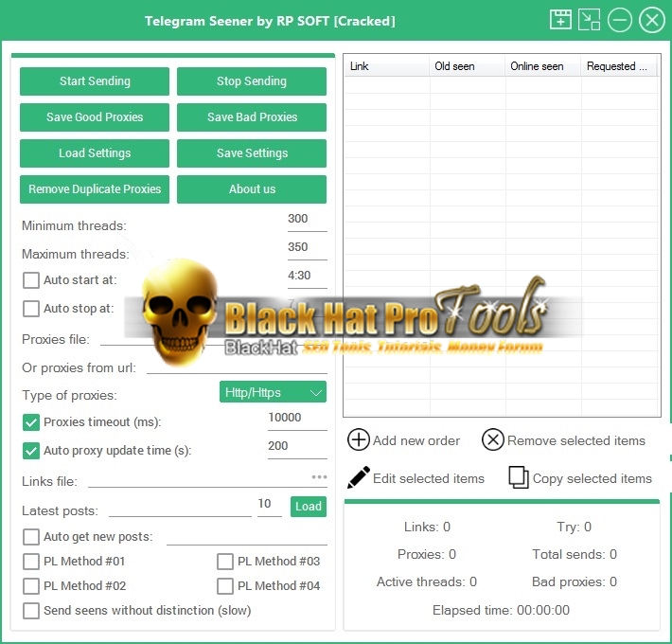The image size is (672, 644).
Task: Sort by the Requested column header
Action: click(618, 66)
